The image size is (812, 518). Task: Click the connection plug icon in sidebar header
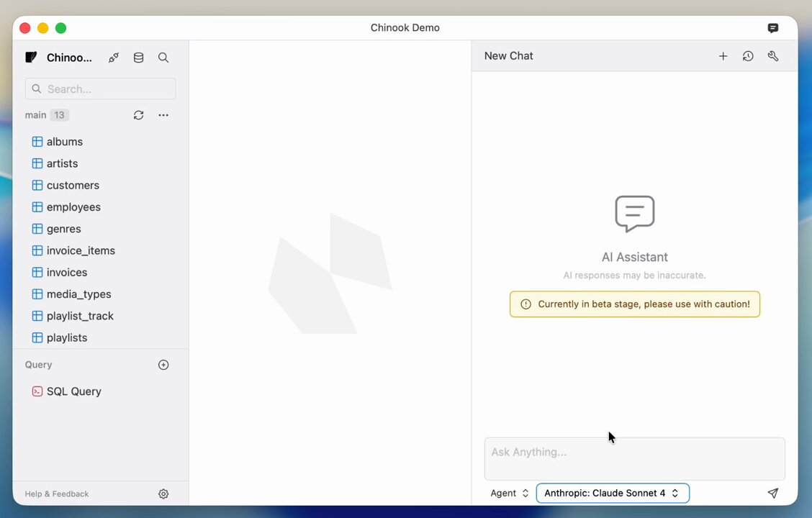(x=114, y=58)
